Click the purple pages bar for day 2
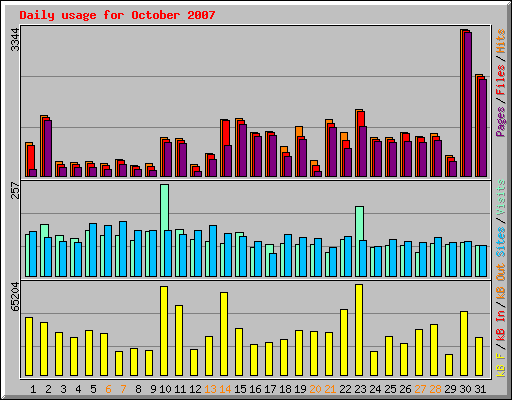Image resolution: width=512 pixels, height=400 pixels. [48, 148]
